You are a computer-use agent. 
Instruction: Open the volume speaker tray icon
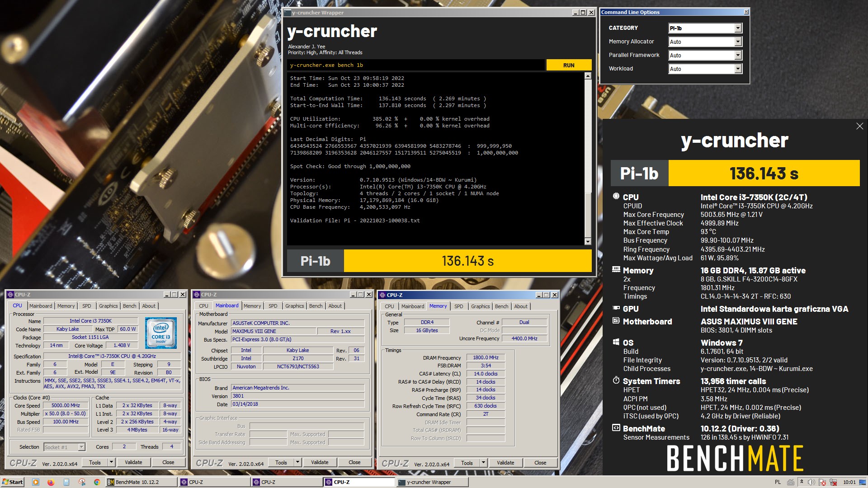point(811,482)
